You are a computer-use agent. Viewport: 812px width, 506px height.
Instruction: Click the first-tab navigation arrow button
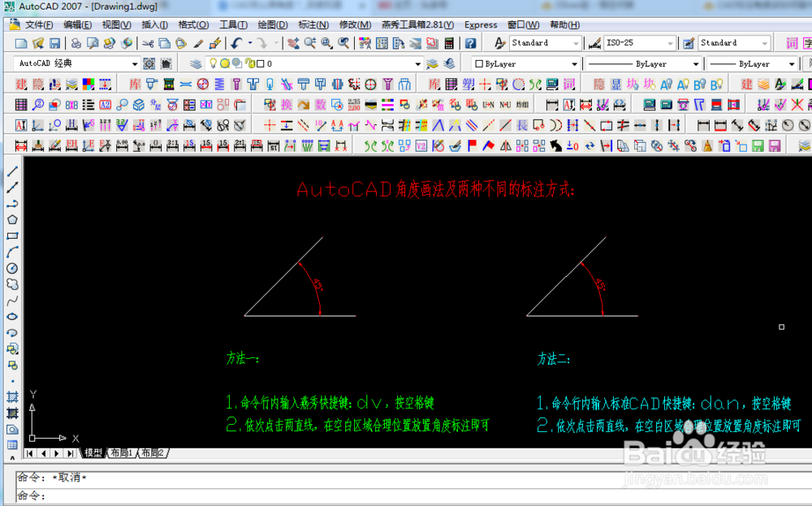click(30, 454)
